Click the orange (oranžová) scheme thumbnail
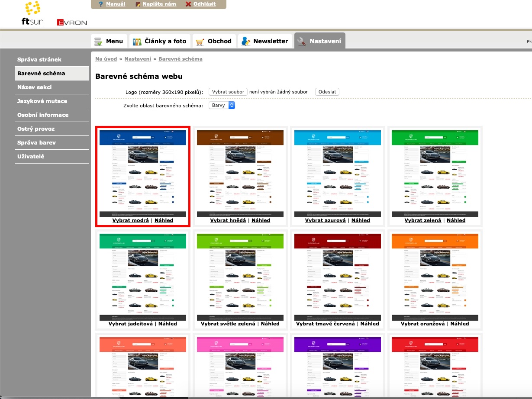This screenshot has height=399, width=532. pos(435,277)
